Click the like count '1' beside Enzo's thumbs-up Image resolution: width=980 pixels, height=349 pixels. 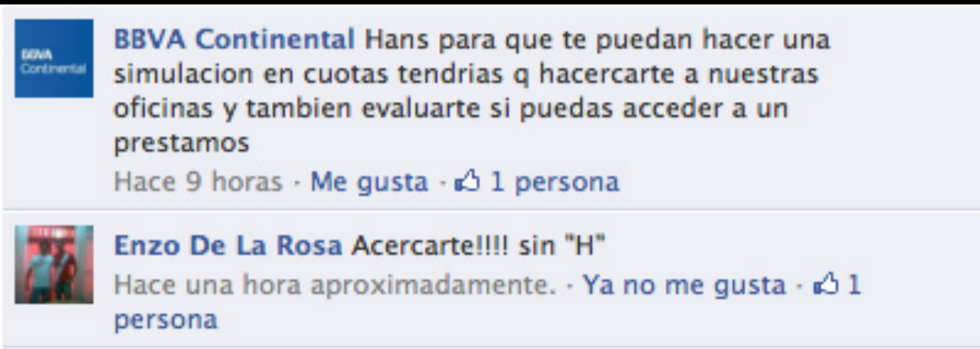point(854,285)
